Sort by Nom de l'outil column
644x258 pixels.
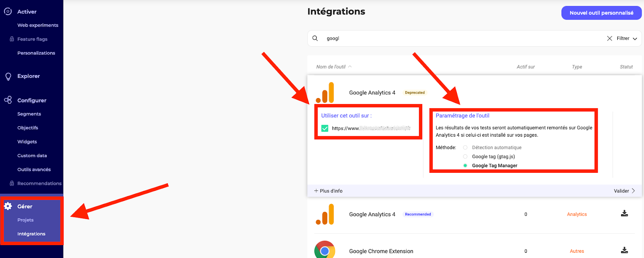(x=334, y=67)
